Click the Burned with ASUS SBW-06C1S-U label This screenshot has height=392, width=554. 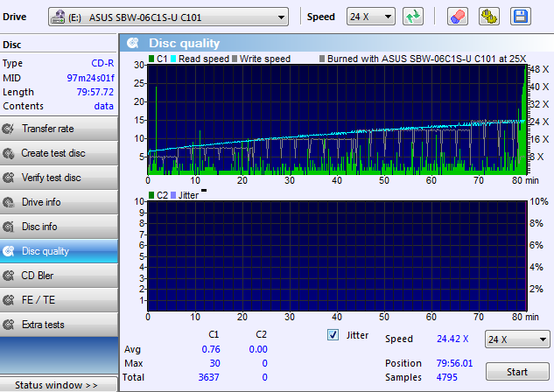coord(426,59)
